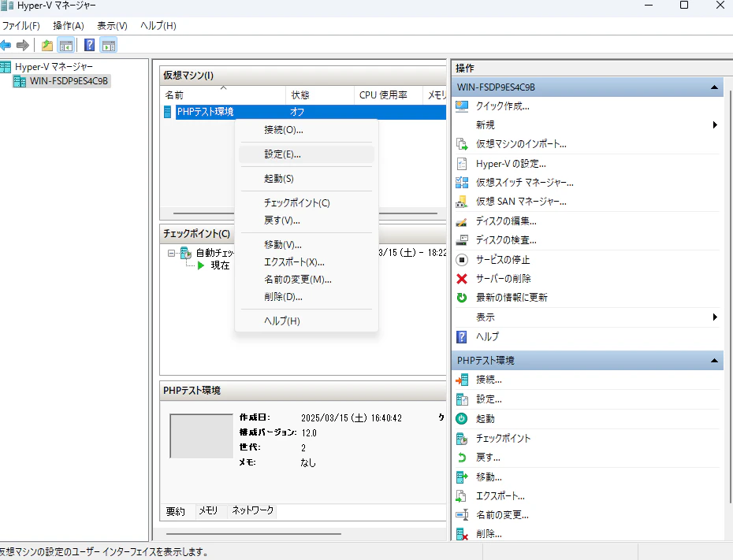This screenshot has width=733, height=560.
Task: Open the ヘルプ(H) menu
Action: [x=158, y=26]
